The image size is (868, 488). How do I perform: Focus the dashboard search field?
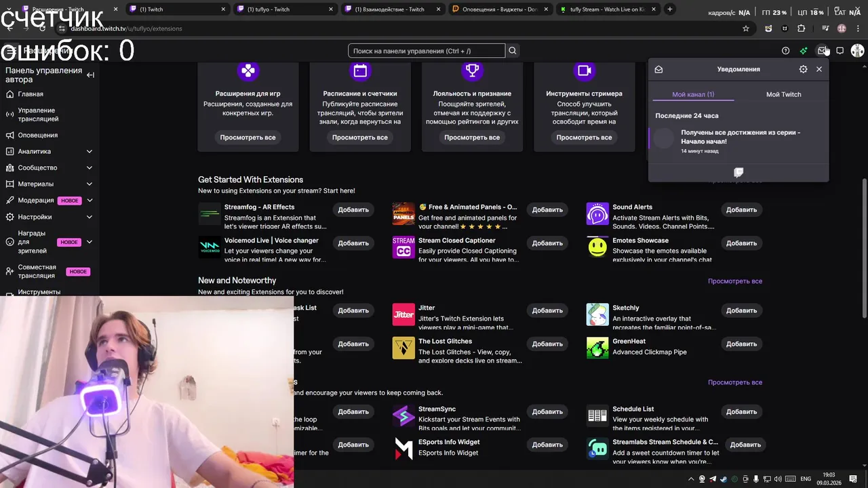pos(427,51)
